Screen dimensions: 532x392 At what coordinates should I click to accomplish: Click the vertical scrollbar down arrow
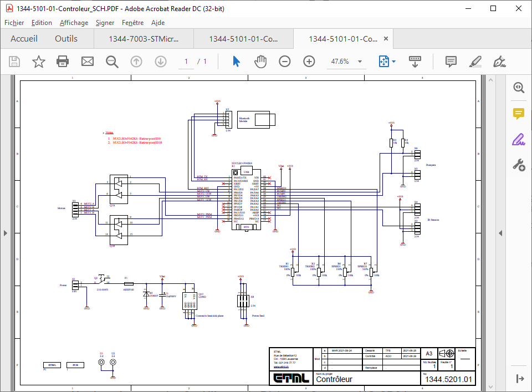click(x=490, y=386)
